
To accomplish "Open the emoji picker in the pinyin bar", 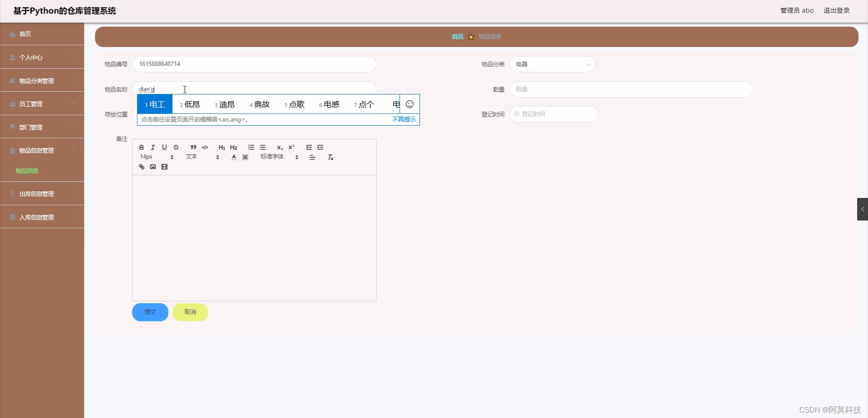I will coord(410,104).
